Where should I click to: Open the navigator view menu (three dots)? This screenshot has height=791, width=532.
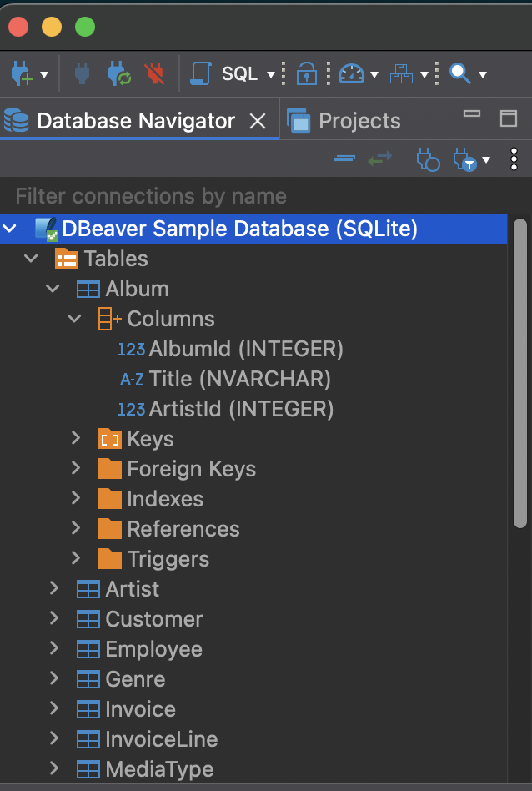[x=514, y=159]
